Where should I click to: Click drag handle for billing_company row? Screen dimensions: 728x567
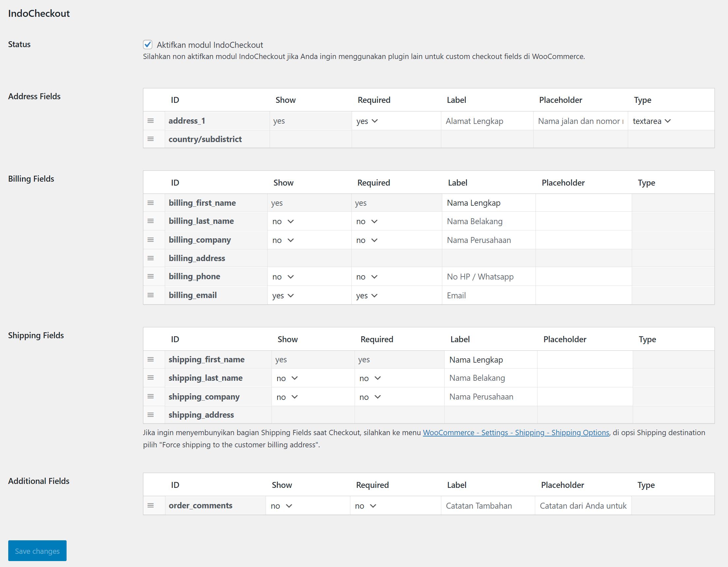(x=151, y=240)
